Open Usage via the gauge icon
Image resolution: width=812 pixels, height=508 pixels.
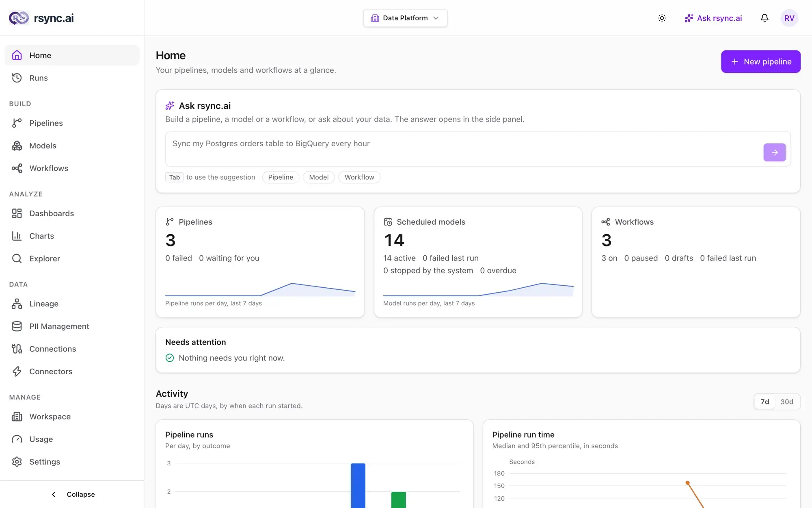click(x=17, y=439)
